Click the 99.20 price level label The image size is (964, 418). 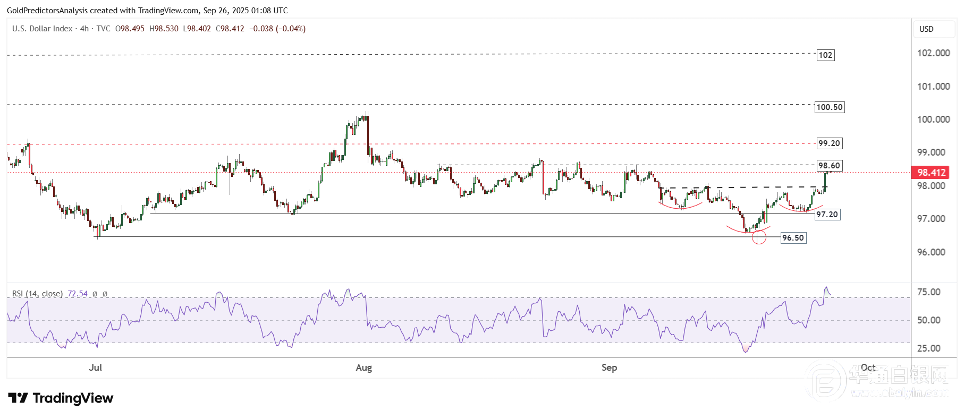[x=828, y=143]
